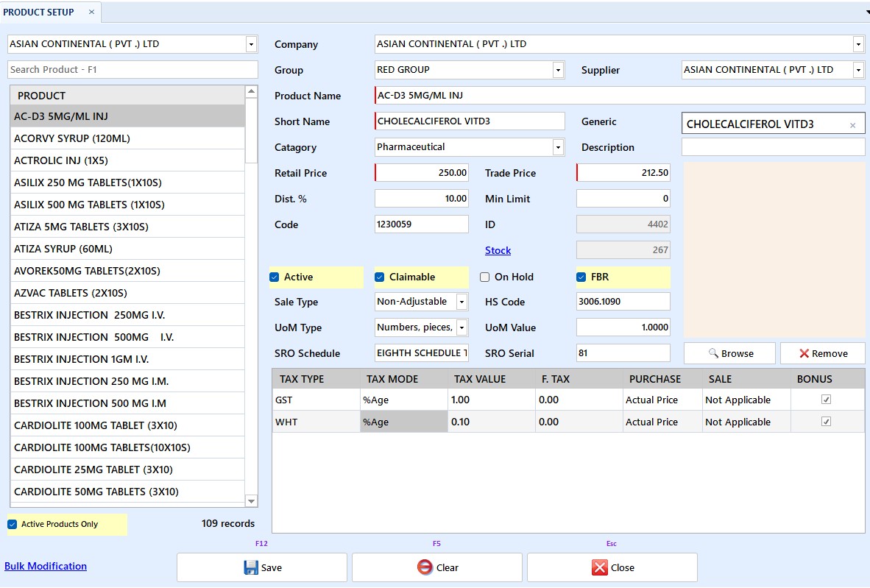Toggle the FBR checkbox
The height and width of the screenshot is (588, 870).
point(581,277)
